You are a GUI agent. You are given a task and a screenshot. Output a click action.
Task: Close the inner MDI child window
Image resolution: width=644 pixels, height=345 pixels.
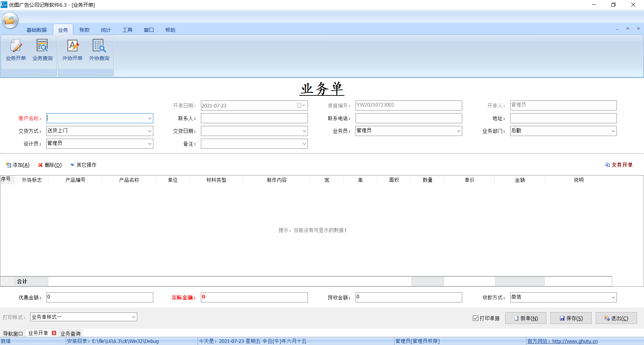pos(638,29)
